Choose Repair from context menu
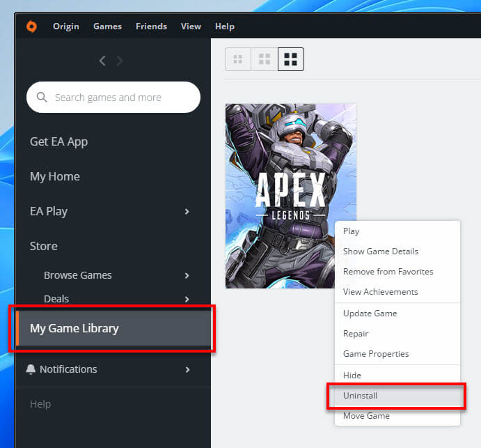The image size is (481, 448). coord(397,334)
